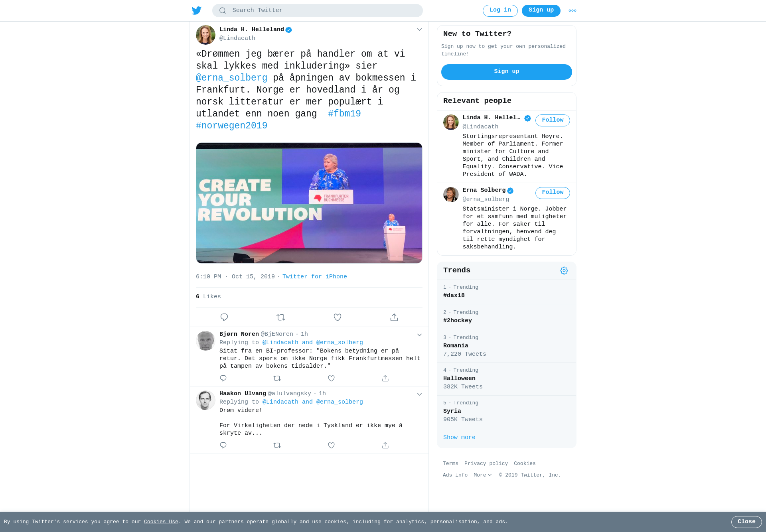This screenshot has height=532, width=766.
Task: Like Haakon Ulvang's reply
Action: 331,445
